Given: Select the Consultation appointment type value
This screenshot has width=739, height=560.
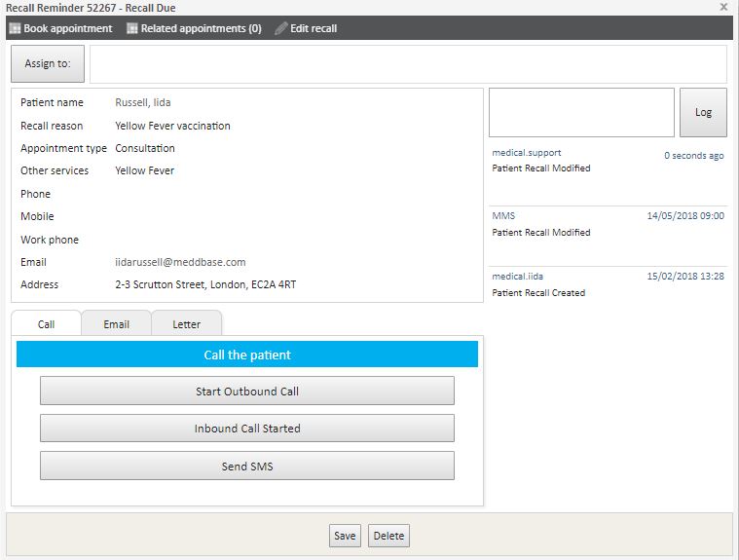Looking at the screenshot, I should 145,148.
